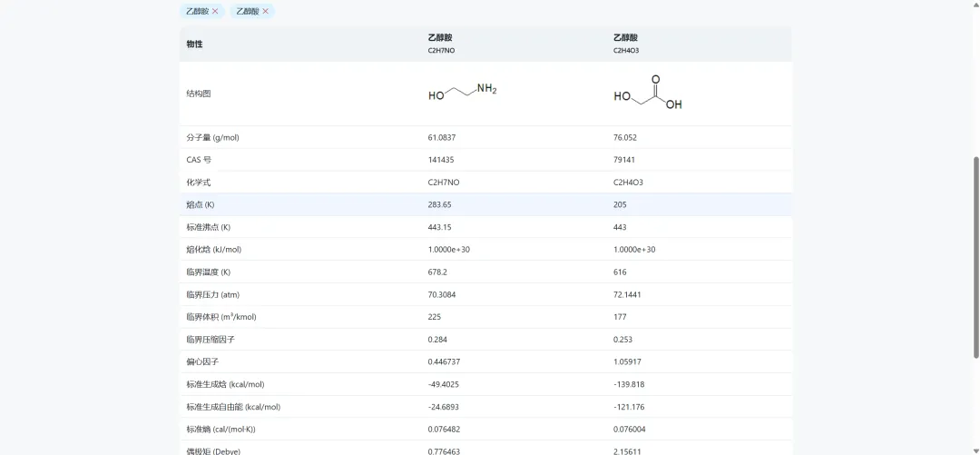Viewport: 980px width, 455px height.
Task: Click the 标准沸点 (K) row label
Action: point(208,227)
